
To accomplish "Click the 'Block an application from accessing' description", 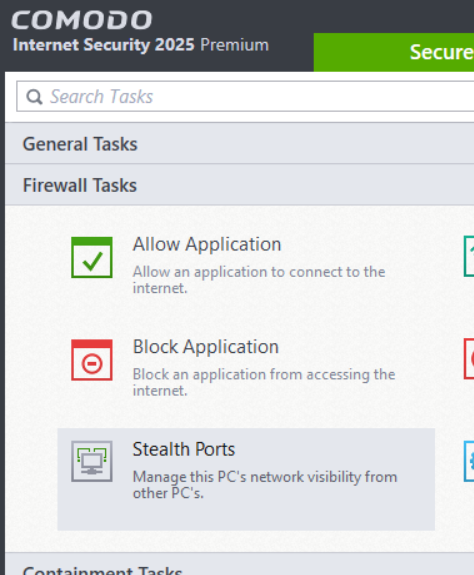I will point(264,382).
